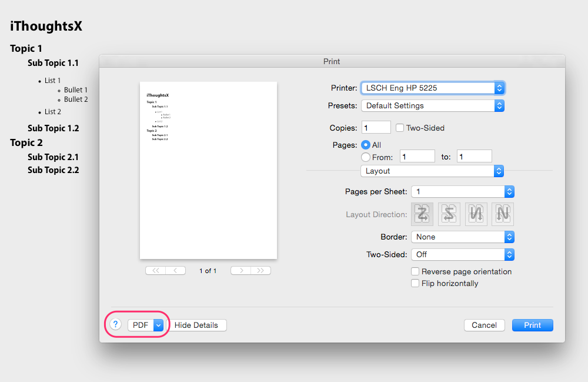Click the 'List 1' bullet item
The width and height of the screenshot is (588, 382).
(x=52, y=81)
